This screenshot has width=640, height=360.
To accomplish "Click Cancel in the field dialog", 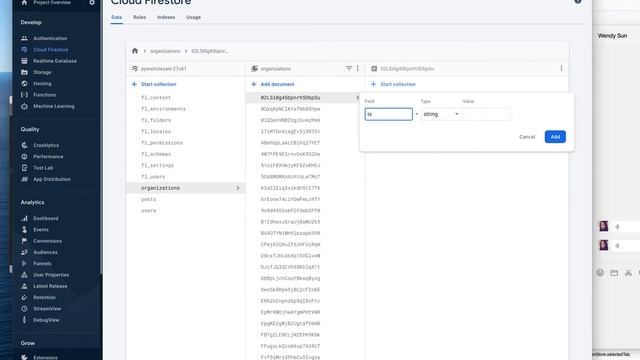I will pyautogui.click(x=527, y=137).
